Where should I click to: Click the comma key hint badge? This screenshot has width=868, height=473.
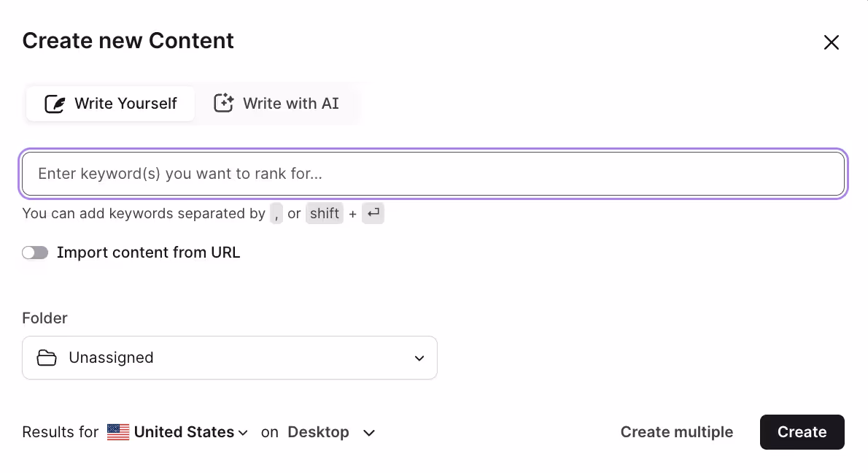(x=276, y=213)
